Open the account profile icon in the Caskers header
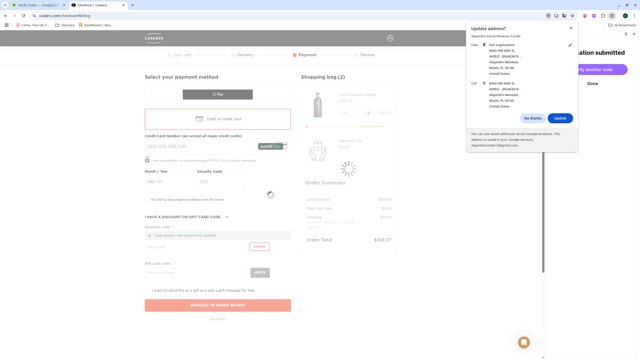This screenshot has height=360, width=640. point(390,38)
